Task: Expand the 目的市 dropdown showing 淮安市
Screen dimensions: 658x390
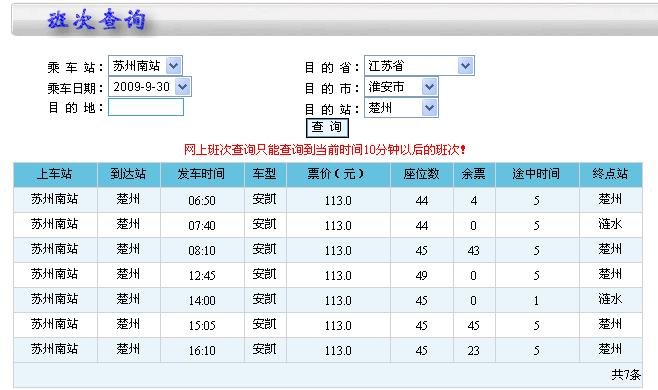Action: coord(401,87)
